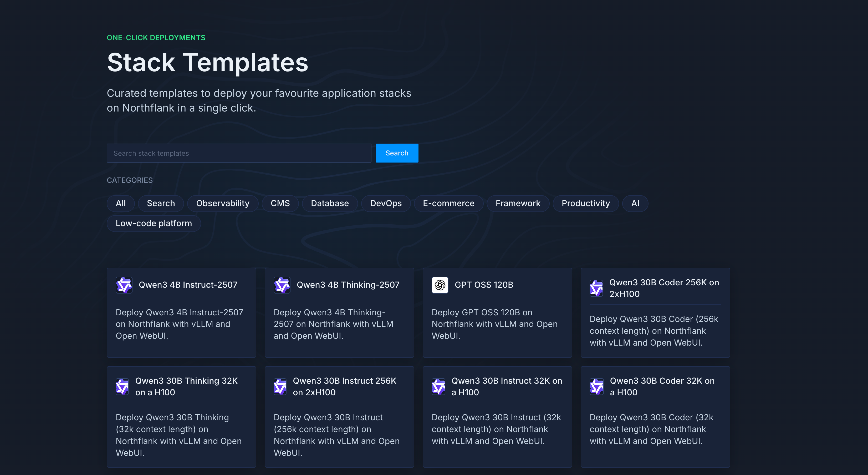Focus the Search stack templates field
The image size is (868, 475).
[x=239, y=153]
